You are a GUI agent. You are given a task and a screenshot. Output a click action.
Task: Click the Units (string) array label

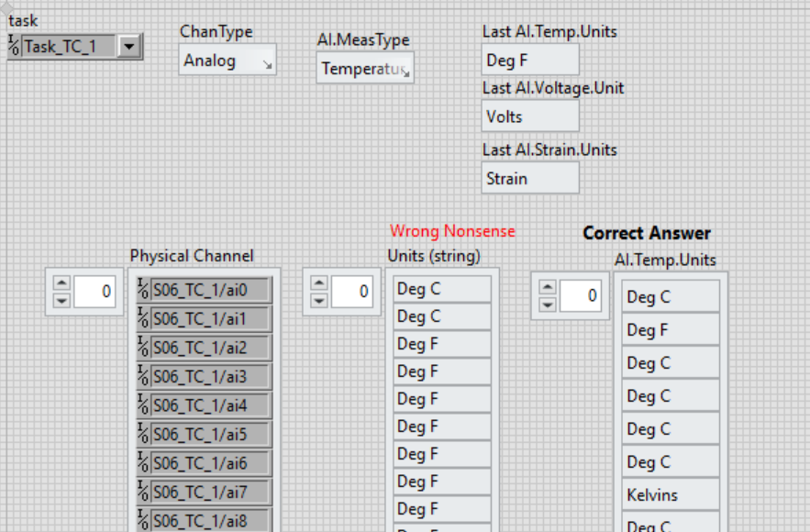point(434,256)
